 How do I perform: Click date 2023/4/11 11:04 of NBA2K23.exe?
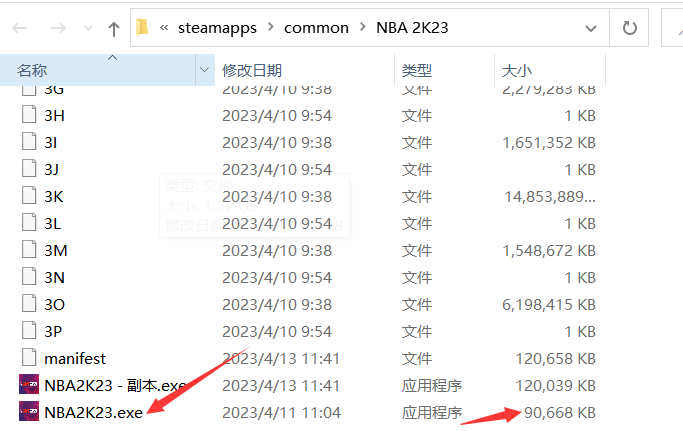point(281,413)
